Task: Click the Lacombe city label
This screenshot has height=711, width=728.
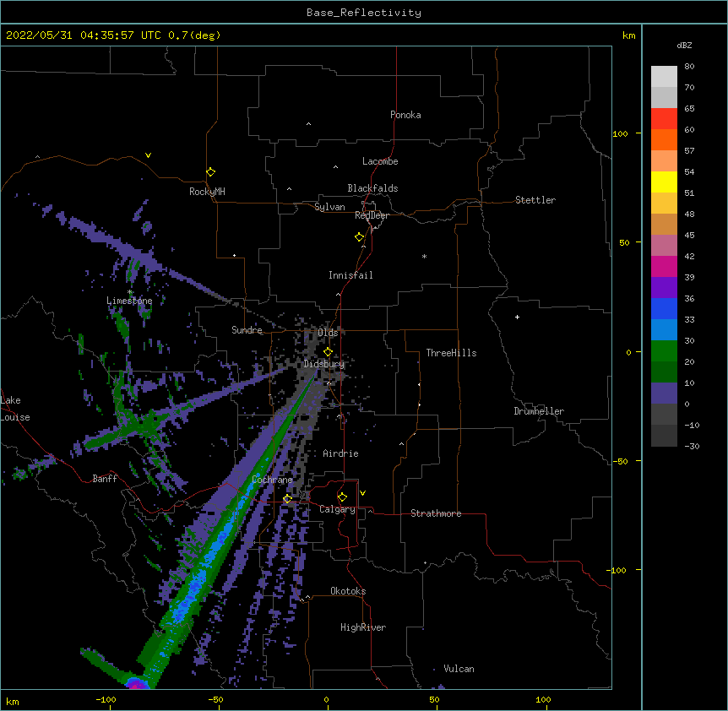Action: click(380, 161)
